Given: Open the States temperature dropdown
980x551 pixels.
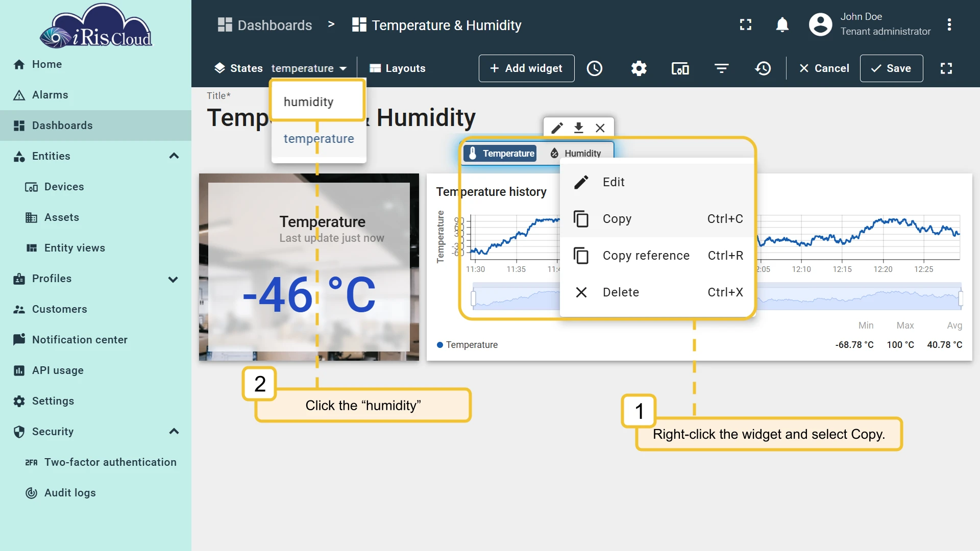Looking at the screenshot, I should (x=309, y=68).
